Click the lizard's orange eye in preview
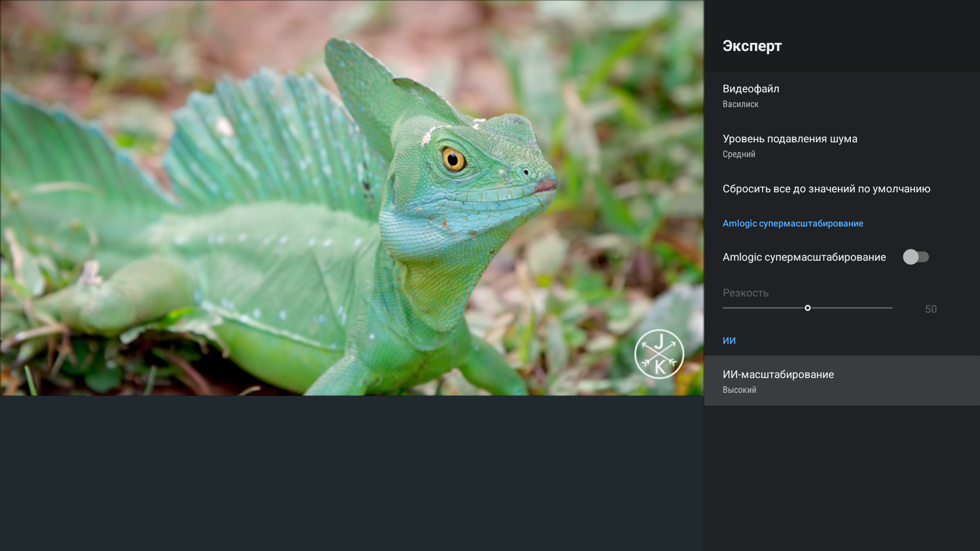 pyautogui.click(x=453, y=160)
